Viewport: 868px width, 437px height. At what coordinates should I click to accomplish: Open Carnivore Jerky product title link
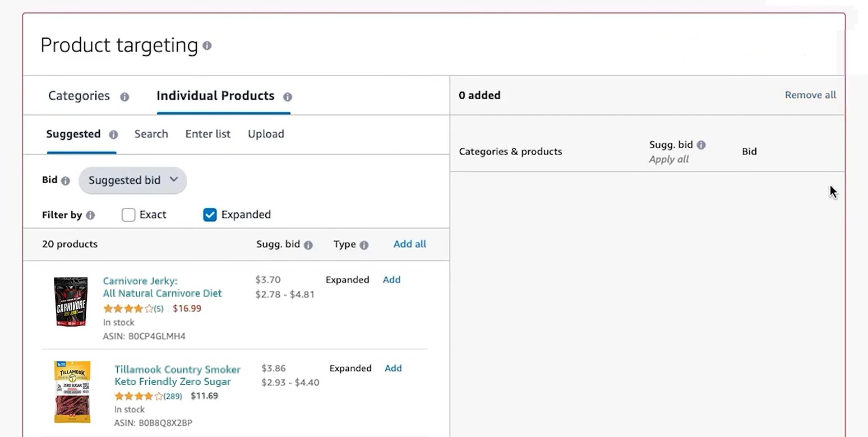click(x=163, y=287)
